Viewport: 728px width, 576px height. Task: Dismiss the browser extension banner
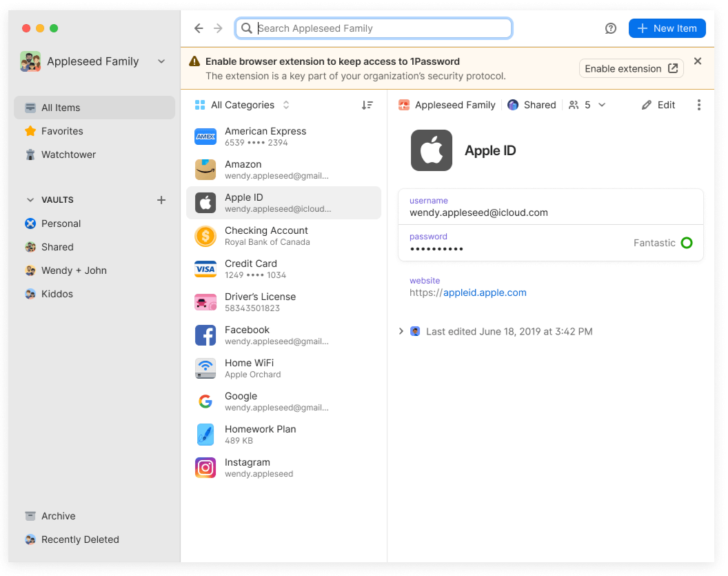coord(698,61)
